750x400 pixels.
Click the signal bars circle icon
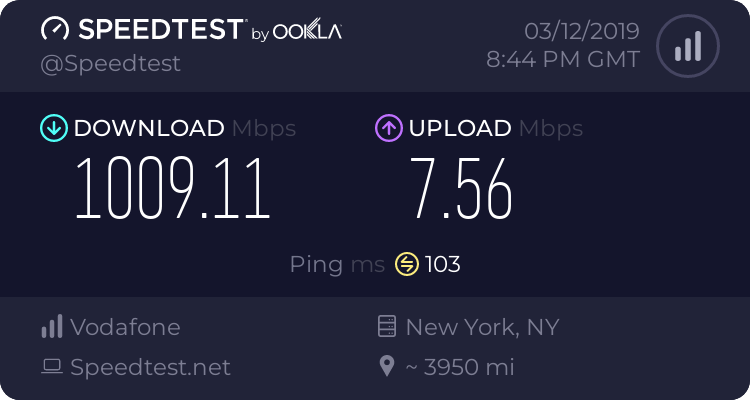[x=687, y=45]
